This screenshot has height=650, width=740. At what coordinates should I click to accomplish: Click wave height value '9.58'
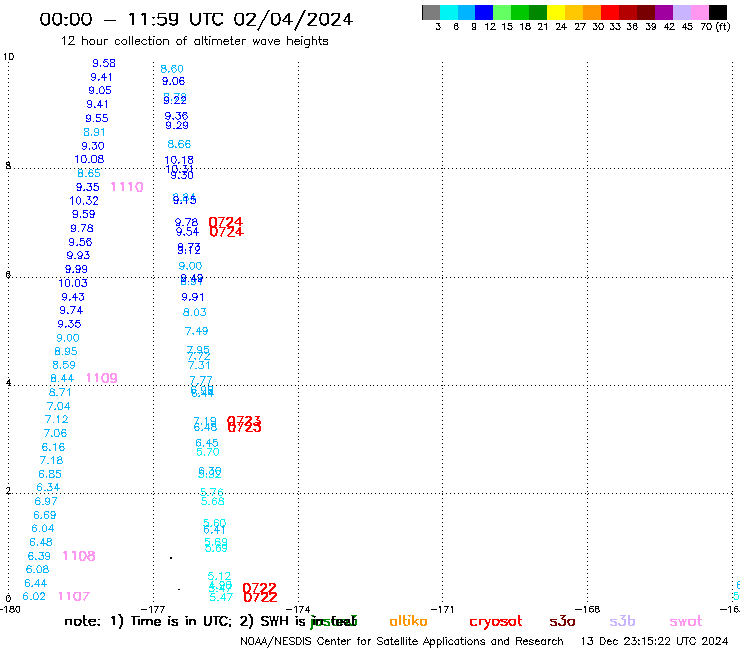point(104,63)
